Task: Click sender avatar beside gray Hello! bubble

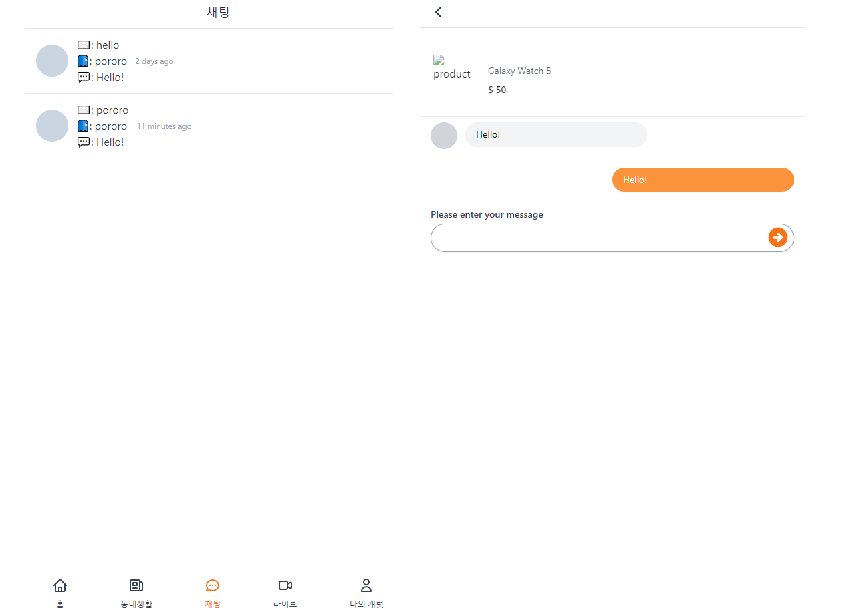Action: coord(444,136)
